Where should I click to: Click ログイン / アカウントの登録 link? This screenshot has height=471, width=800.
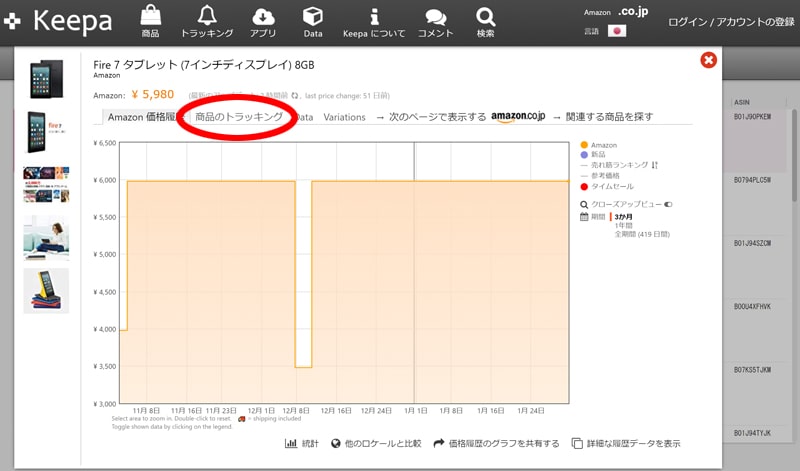pyautogui.click(x=731, y=22)
